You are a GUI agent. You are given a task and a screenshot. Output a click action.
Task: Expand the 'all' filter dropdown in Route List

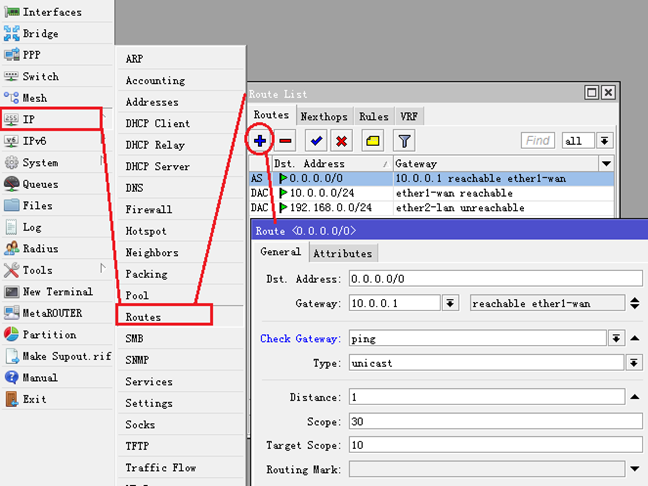click(604, 141)
